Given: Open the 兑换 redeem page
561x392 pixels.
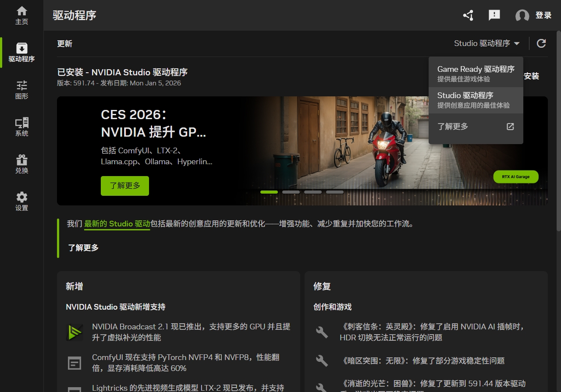Looking at the screenshot, I should click(21, 164).
